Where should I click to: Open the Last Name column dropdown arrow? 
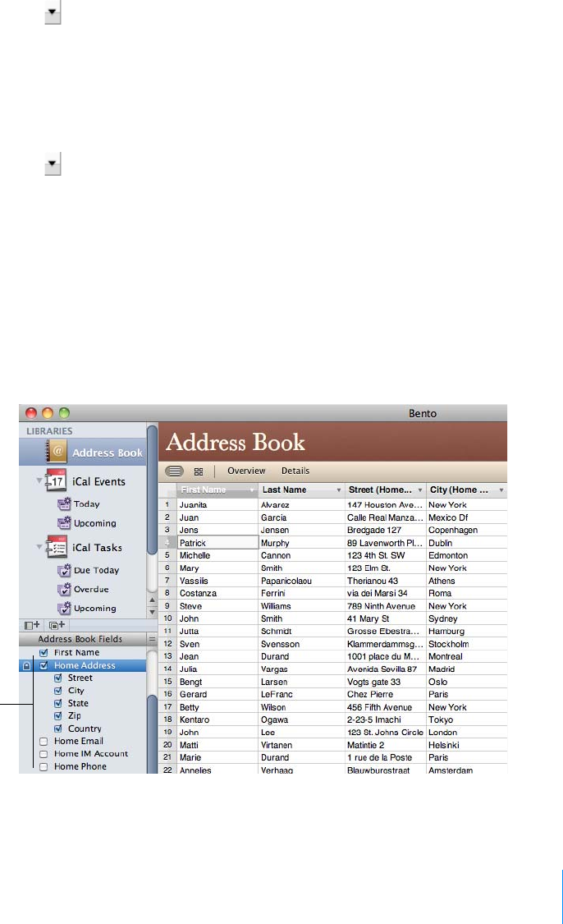[339, 490]
